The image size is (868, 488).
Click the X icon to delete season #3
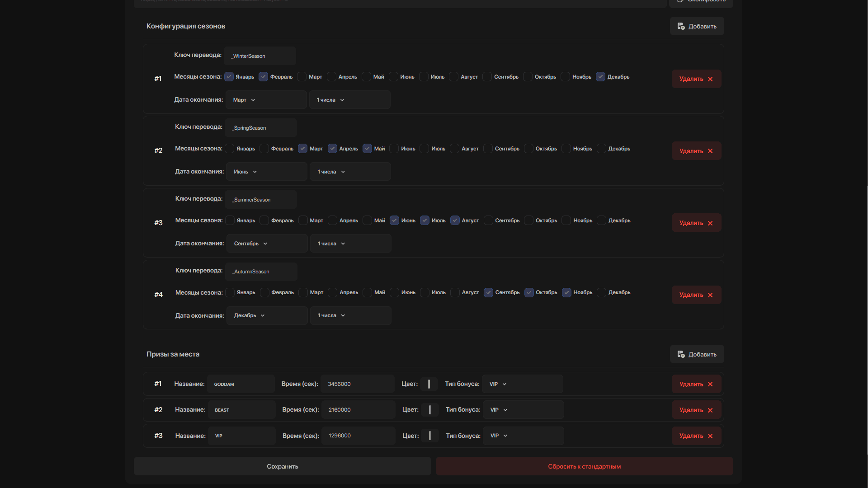click(x=710, y=223)
